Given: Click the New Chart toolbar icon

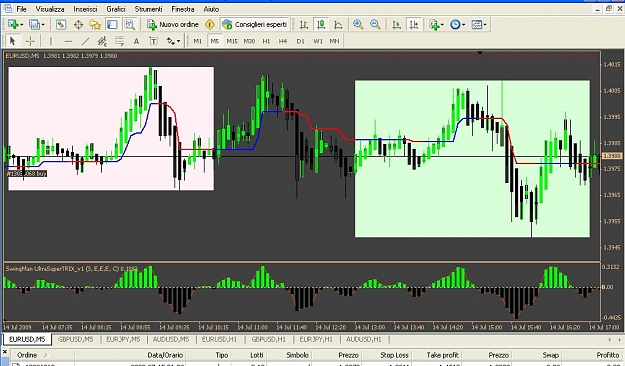Looking at the screenshot, I should [x=13, y=25].
